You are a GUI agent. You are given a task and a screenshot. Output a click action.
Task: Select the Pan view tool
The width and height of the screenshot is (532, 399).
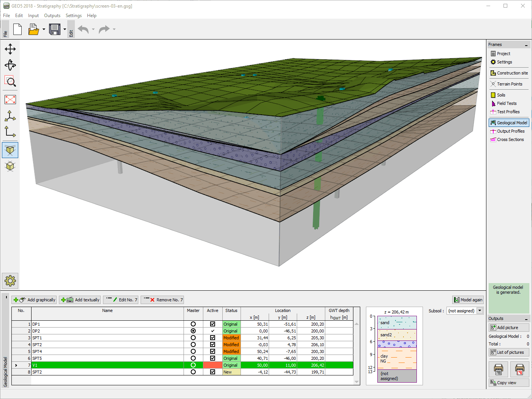[10, 49]
